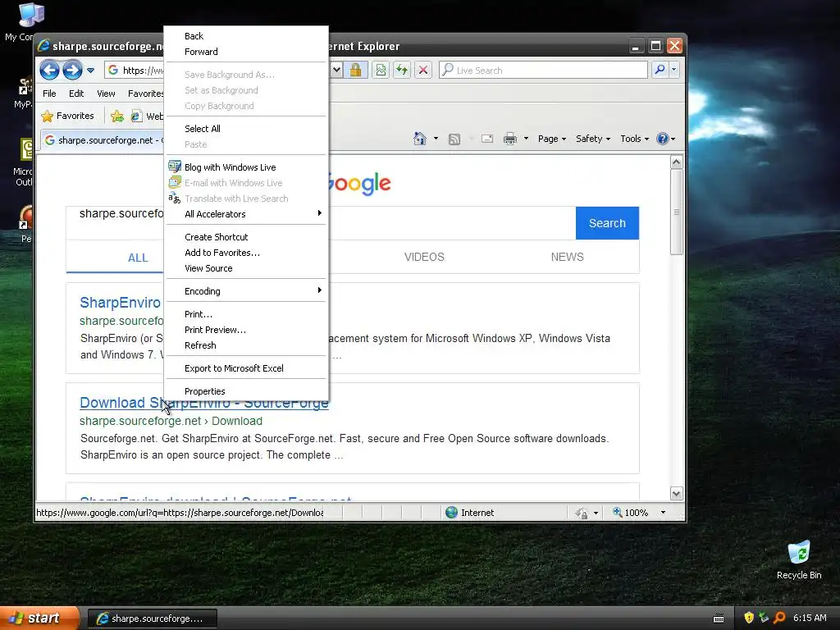Choose Print... in the context menu

246,314
